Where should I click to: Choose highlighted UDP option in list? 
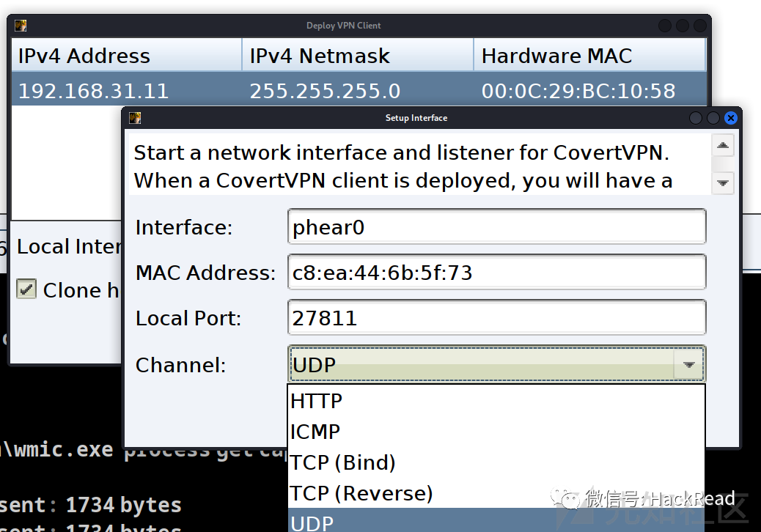coord(496,521)
